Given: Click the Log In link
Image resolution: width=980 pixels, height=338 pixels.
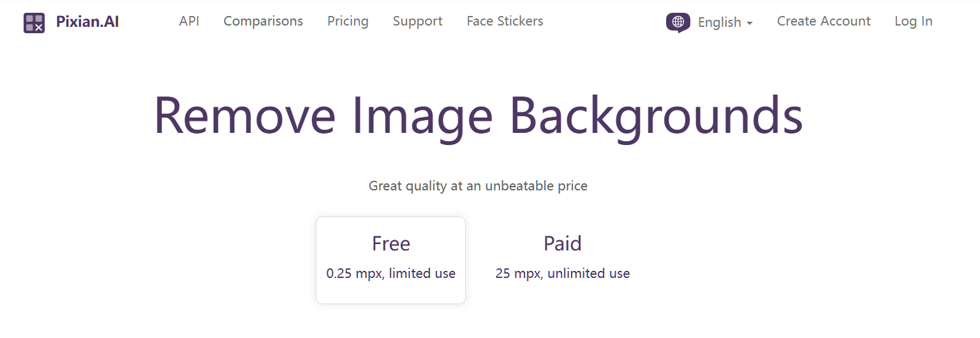Looking at the screenshot, I should tap(913, 21).
